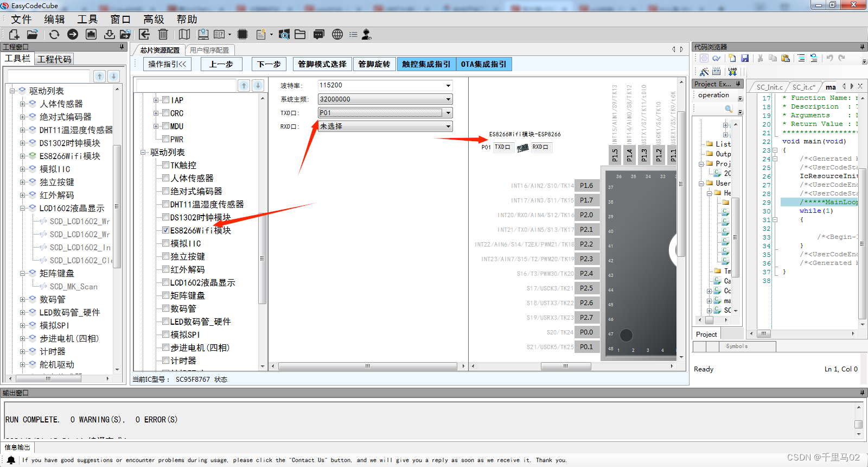The height and width of the screenshot is (467, 868).
Task: Click the new project file icon
Action: pos(14,34)
